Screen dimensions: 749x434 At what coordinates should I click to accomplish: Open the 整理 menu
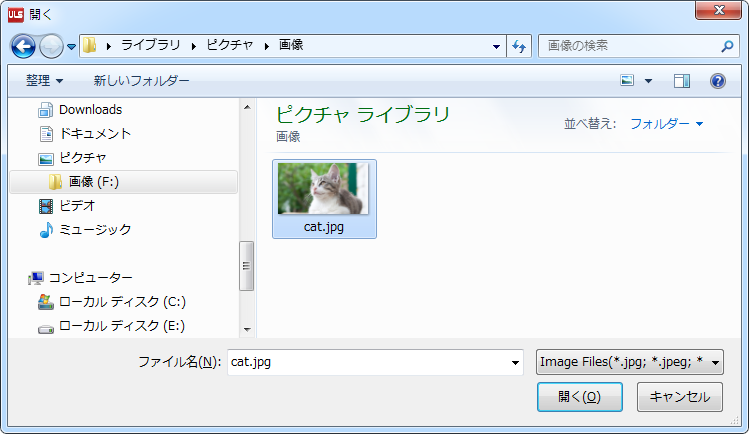pyautogui.click(x=44, y=81)
